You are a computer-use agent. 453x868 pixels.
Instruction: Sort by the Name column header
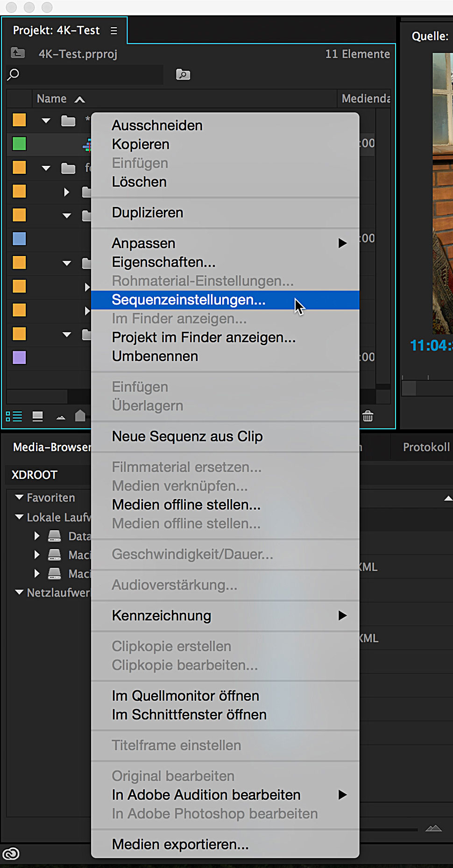click(52, 99)
